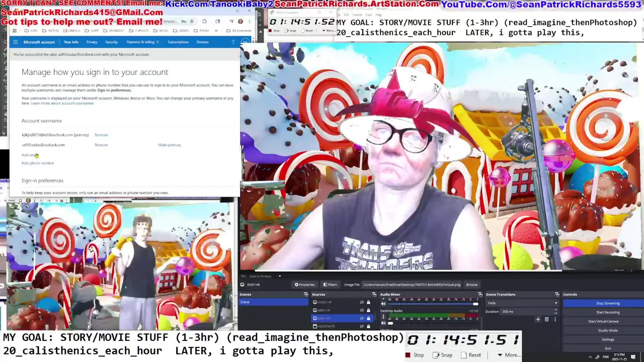Click the Chrome profile avatar
644x362 pixels.
240,22
